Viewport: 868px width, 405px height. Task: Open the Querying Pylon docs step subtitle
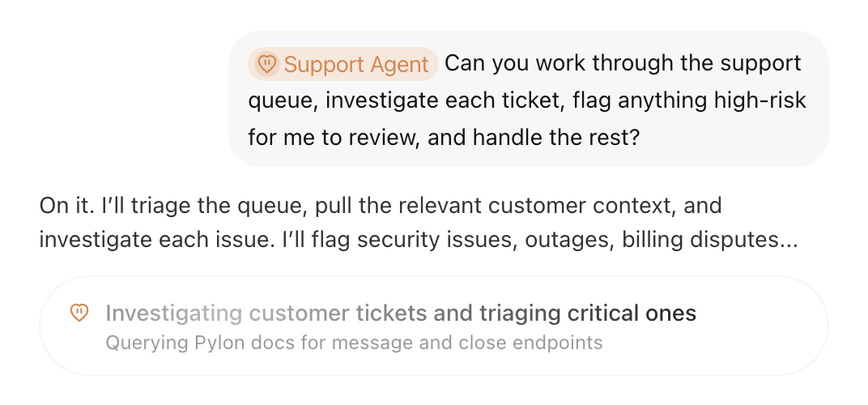(355, 343)
